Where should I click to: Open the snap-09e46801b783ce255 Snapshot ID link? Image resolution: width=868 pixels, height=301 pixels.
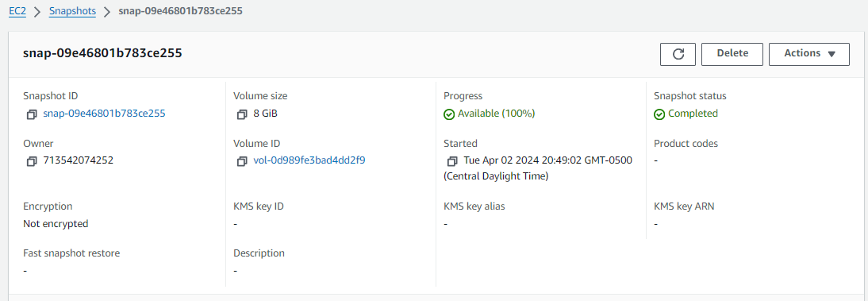[104, 114]
